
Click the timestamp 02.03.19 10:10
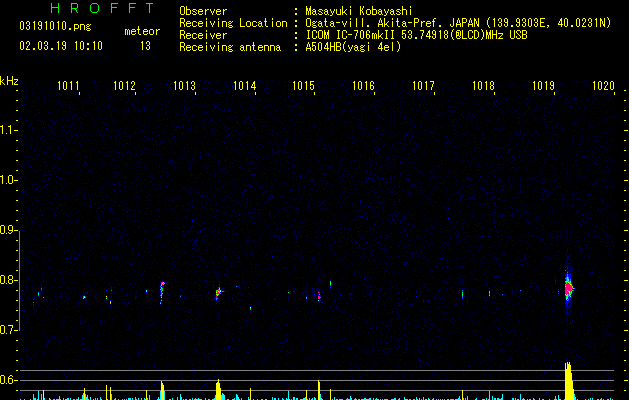click(x=61, y=46)
